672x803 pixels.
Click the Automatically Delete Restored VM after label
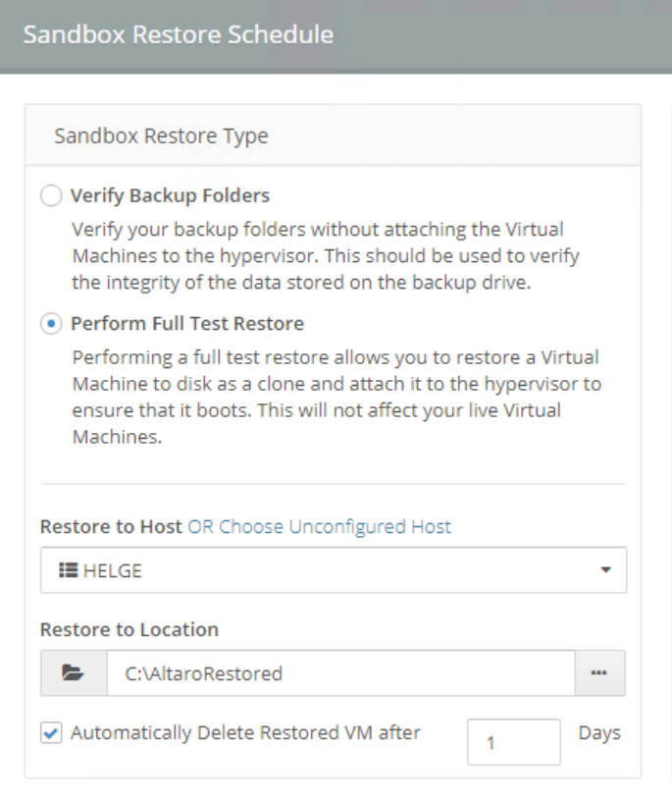(x=245, y=732)
